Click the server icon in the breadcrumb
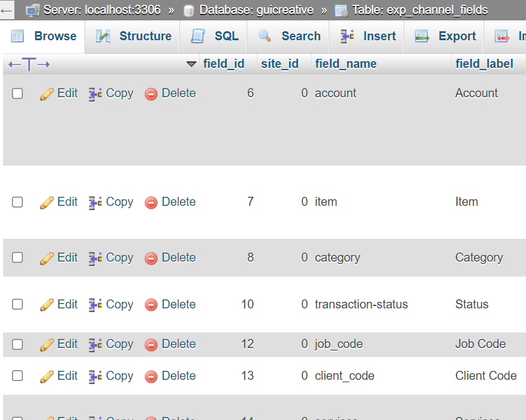The image size is (526, 420). [32, 10]
